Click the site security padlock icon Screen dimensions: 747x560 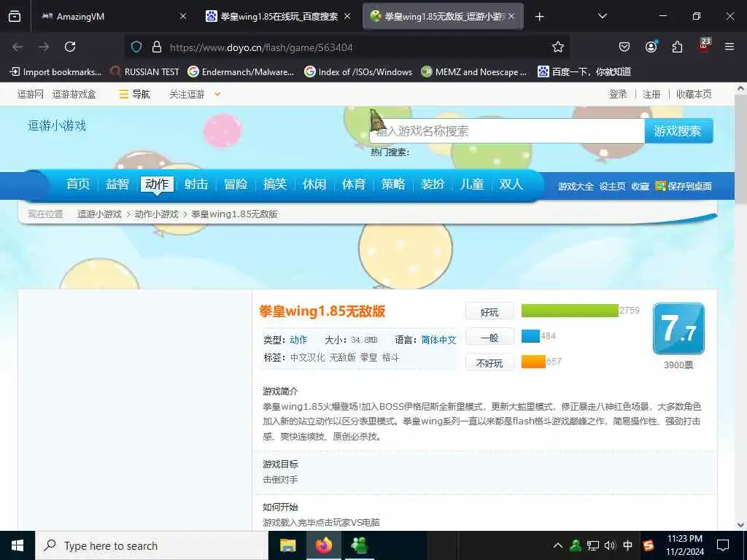pyautogui.click(x=157, y=47)
